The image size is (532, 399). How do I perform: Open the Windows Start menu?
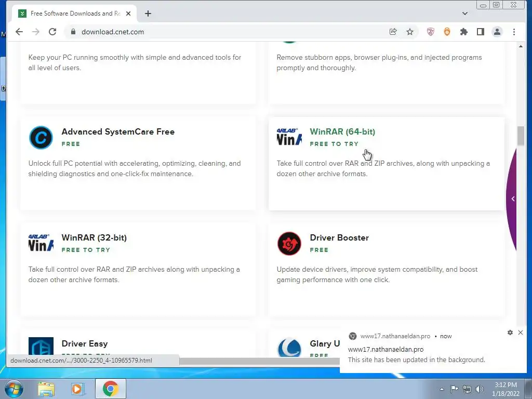point(14,389)
